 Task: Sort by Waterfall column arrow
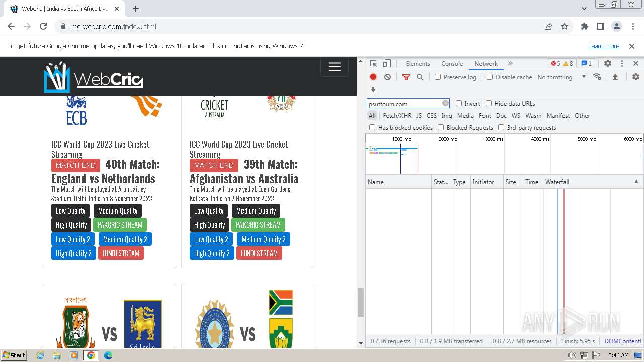(636, 182)
